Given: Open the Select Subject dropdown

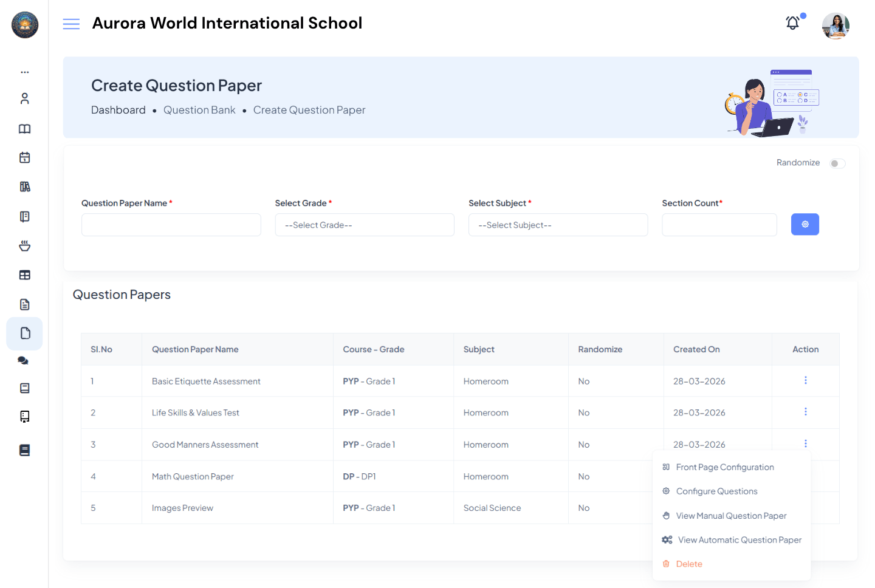Looking at the screenshot, I should pos(558,225).
